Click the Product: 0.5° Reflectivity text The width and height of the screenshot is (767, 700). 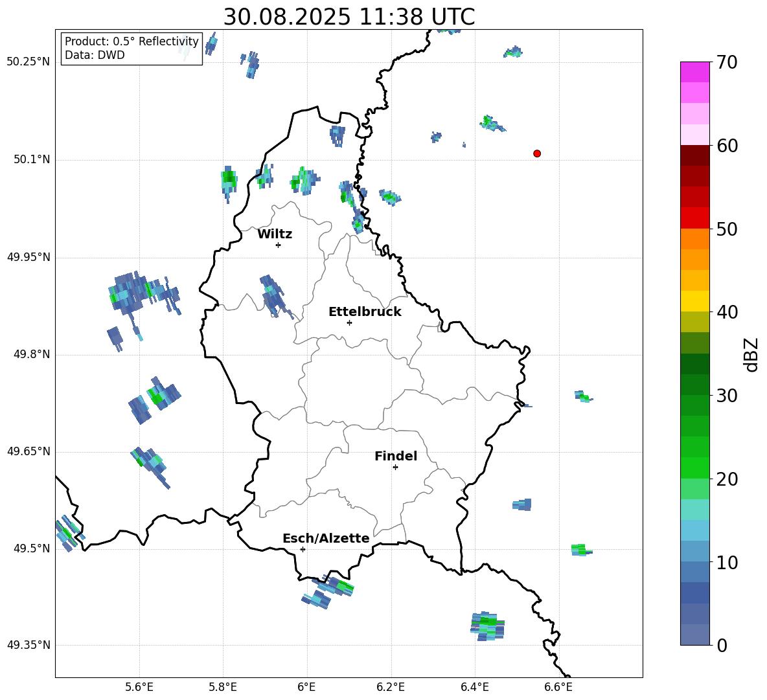click(x=132, y=42)
